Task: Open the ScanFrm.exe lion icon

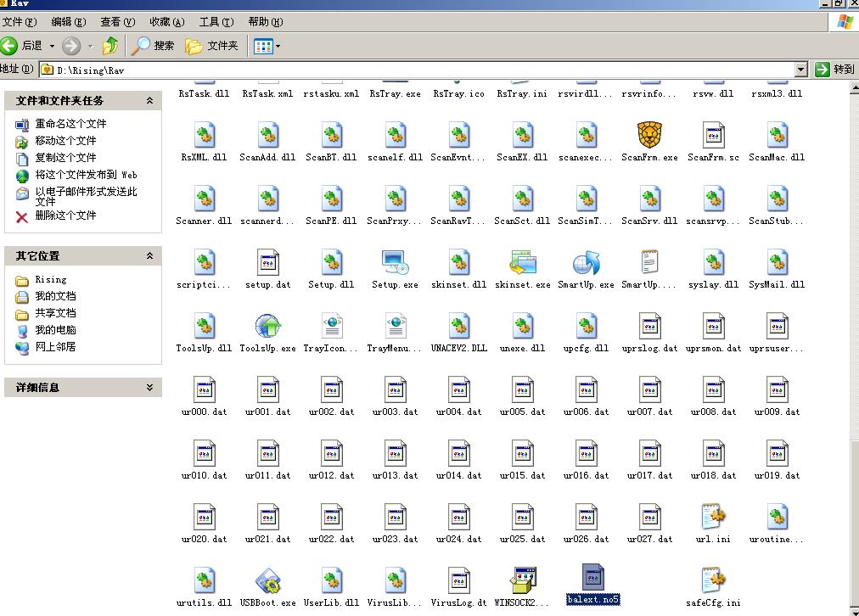Action: tap(649, 136)
